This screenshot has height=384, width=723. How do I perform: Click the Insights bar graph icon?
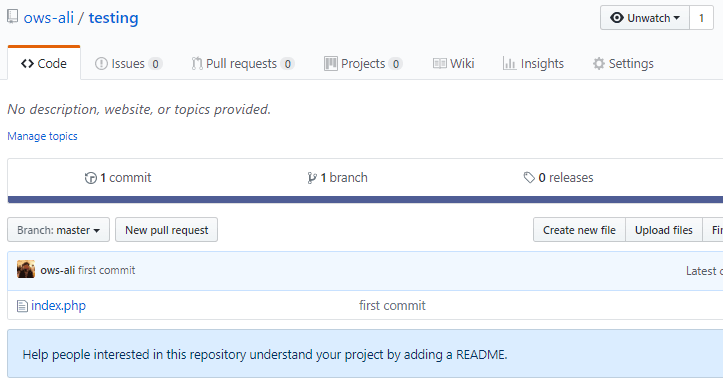click(509, 64)
